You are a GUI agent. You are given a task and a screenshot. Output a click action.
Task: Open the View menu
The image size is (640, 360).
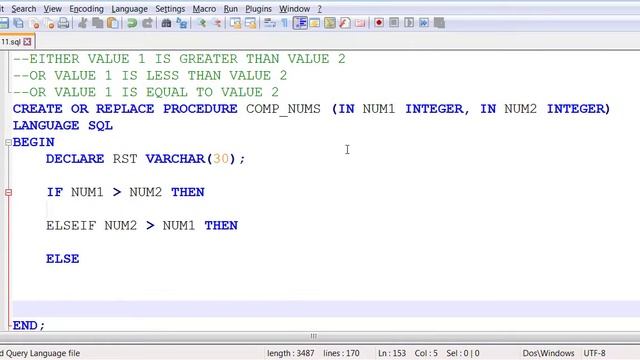[53, 9]
